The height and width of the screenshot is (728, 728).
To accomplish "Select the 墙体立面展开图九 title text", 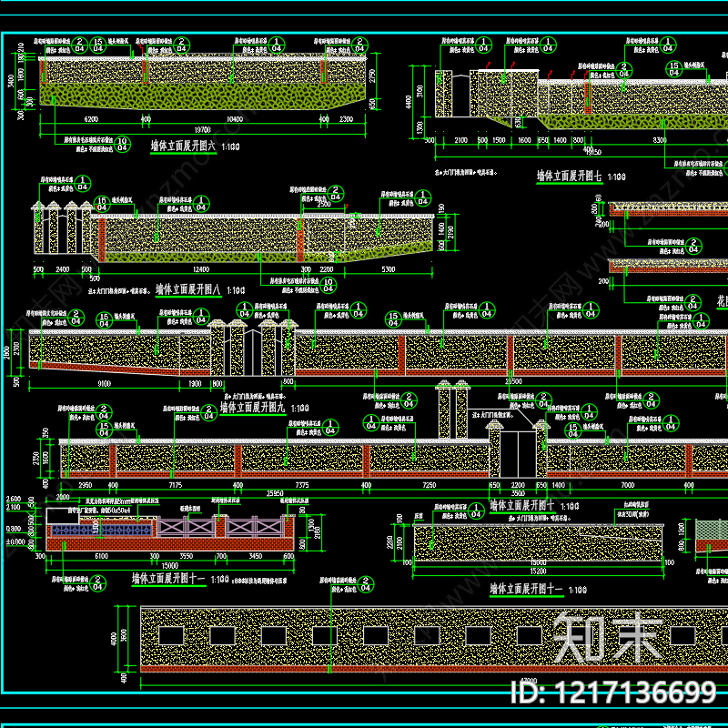I will coord(253,407).
